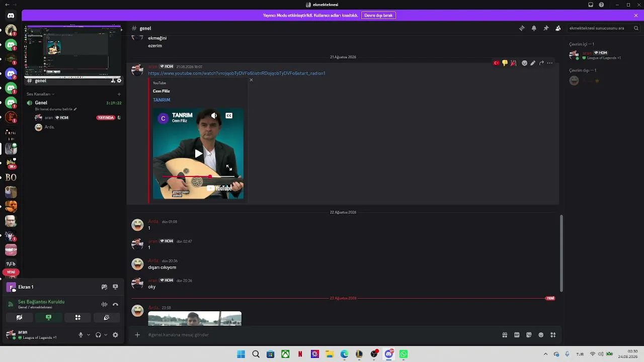Open the YouTube link for TANRIM

(x=236, y=73)
